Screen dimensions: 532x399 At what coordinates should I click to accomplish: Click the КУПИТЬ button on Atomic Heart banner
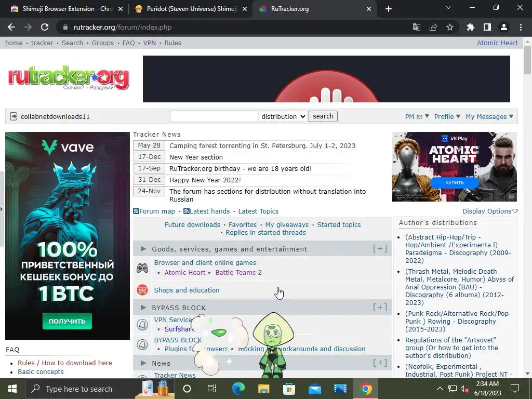(454, 182)
